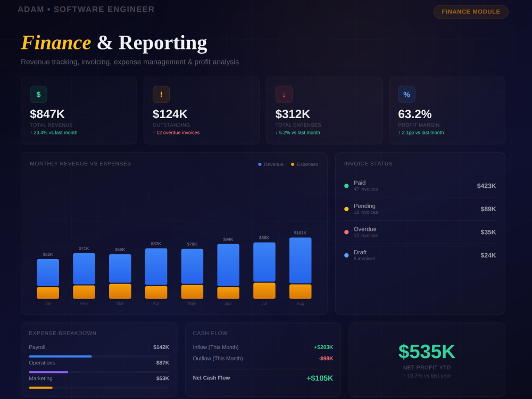Click the Pending $89K amount
Screen dimensions: 532x399
(x=488, y=209)
